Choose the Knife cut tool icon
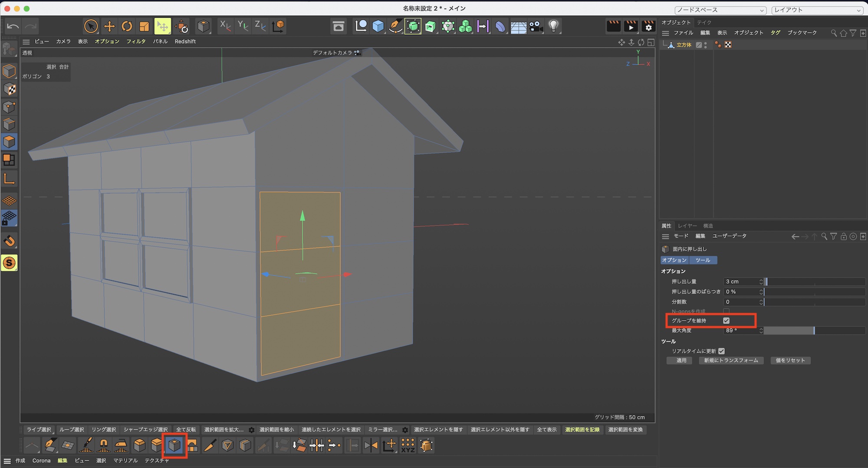This screenshot has height=468, width=868. [210, 445]
